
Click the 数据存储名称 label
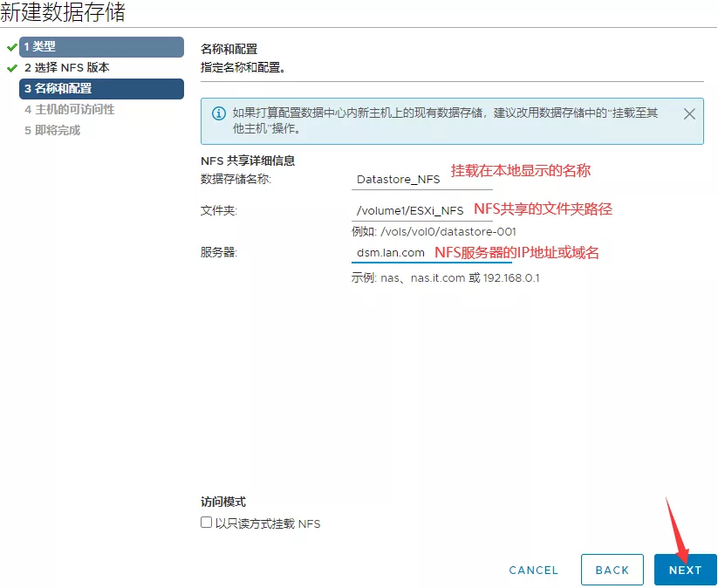pyautogui.click(x=236, y=179)
